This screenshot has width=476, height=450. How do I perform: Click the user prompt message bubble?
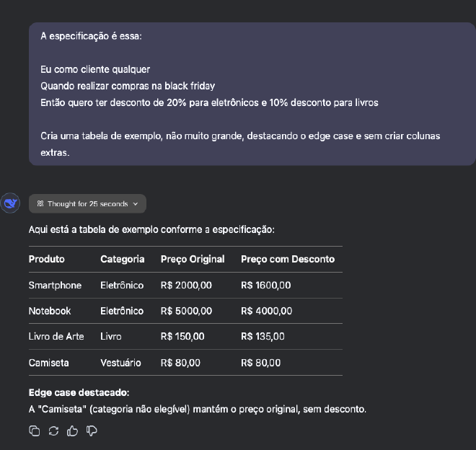(252, 94)
